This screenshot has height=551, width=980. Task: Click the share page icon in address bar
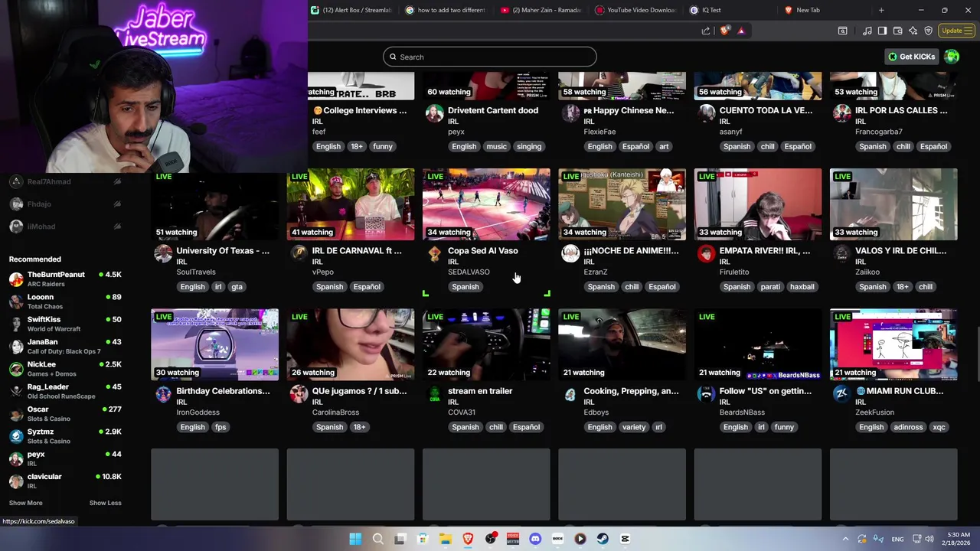[705, 31]
